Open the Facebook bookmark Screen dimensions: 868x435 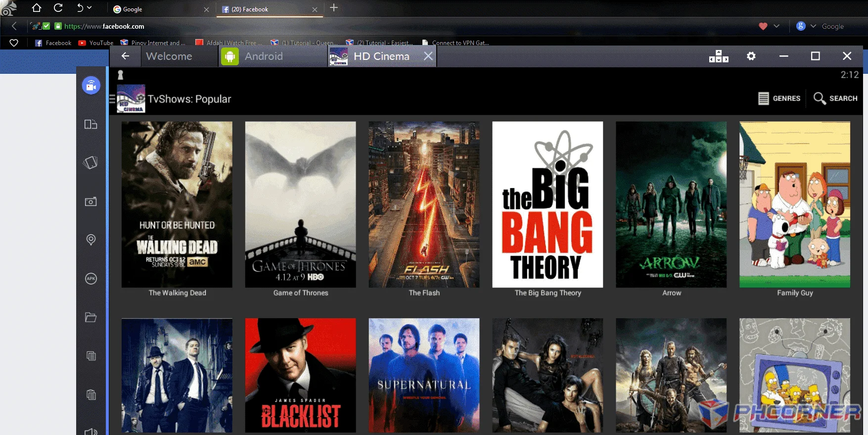tap(53, 43)
